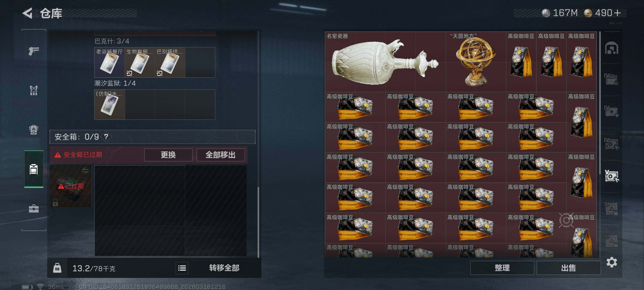
Task: Select the 名窑瓷器 porcelain vase item
Action: (385, 62)
